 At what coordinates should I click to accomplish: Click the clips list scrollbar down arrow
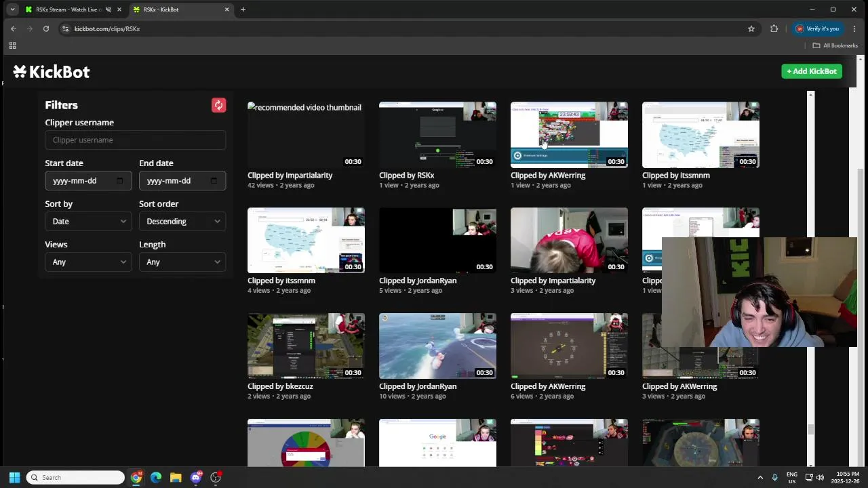pyautogui.click(x=811, y=464)
